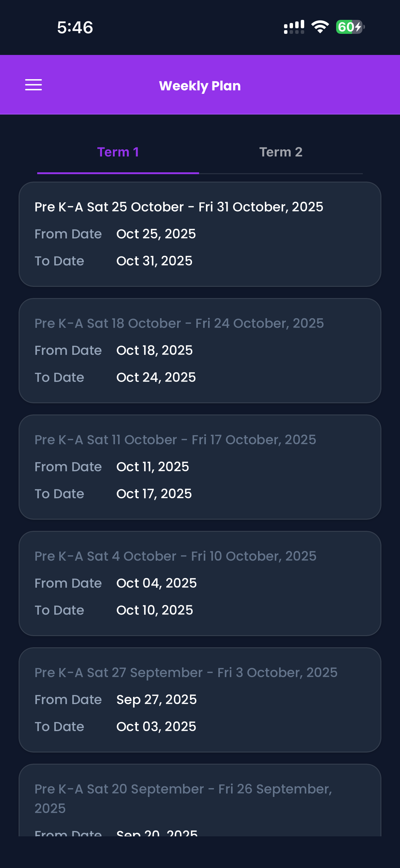This screenshot has height=868, width=400.
Task: Tap the Oct 03, 2025 To Date value
Action: (156, 726)
